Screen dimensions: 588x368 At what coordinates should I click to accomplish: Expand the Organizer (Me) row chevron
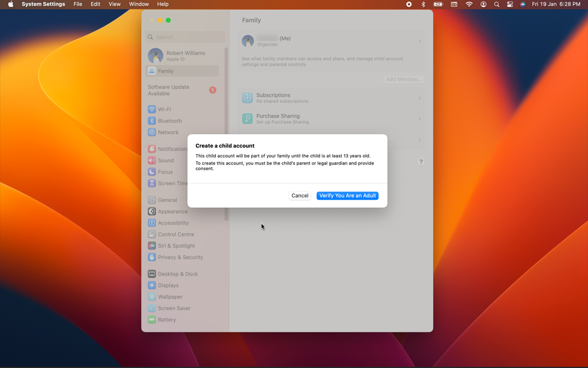419,41
